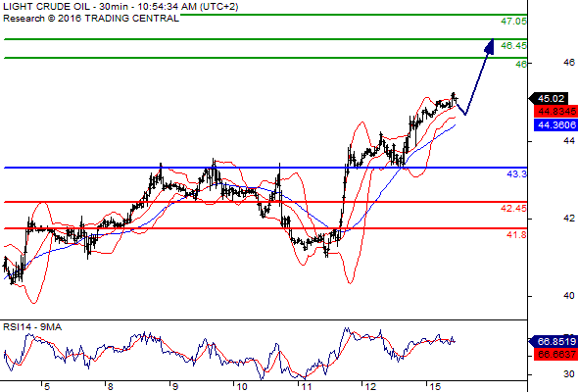This screenshot has width=578, height=392.
Task: Click the RSI14 - 9MA indicator title
Action: click(32, 327)
